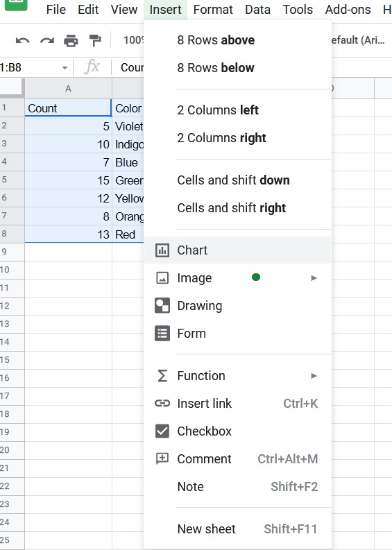The image size is (392, 550).
Task: Open the Format menu
Action: click(213, 10)
